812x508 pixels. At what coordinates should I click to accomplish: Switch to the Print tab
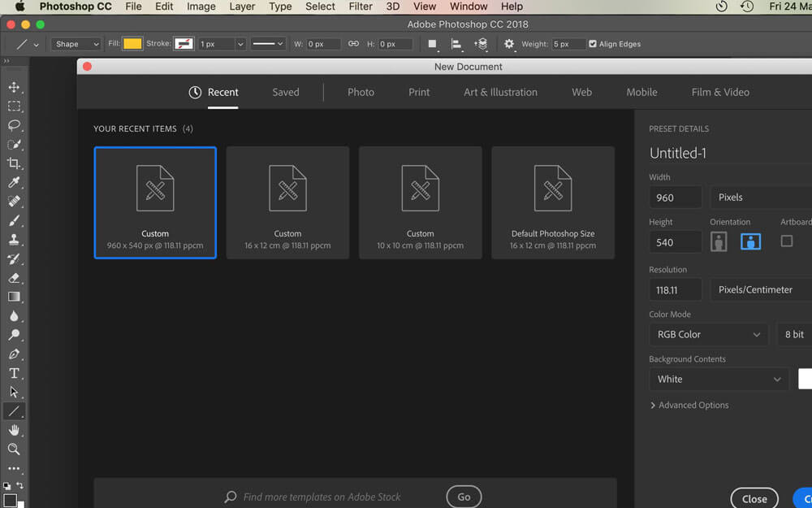tap(419, 93)
